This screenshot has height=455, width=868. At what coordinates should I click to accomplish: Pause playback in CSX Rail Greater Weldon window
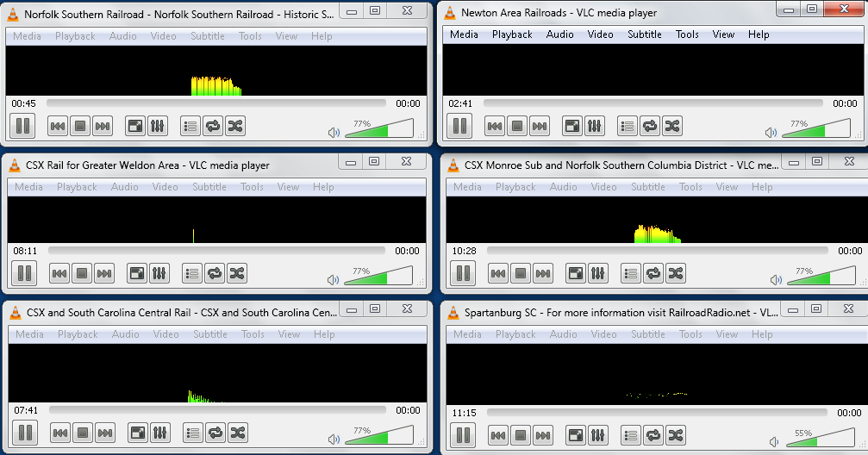click(24, 273)
